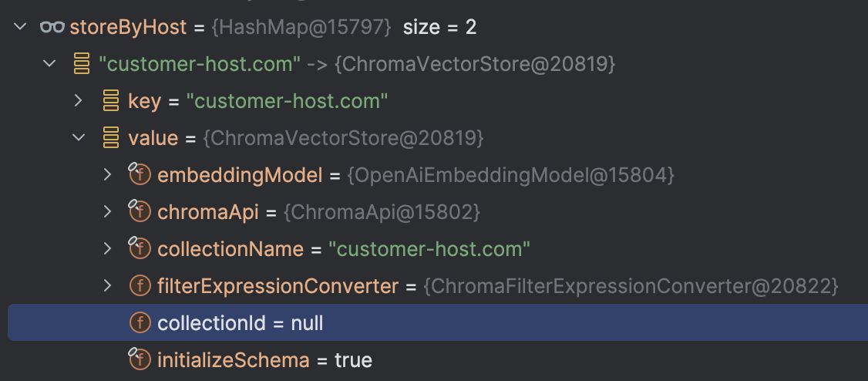The height and width of the screenshot is (381, 868).
Task: Click the field icon beside filterExpressionConverter
Action: (x=140, y=285)
